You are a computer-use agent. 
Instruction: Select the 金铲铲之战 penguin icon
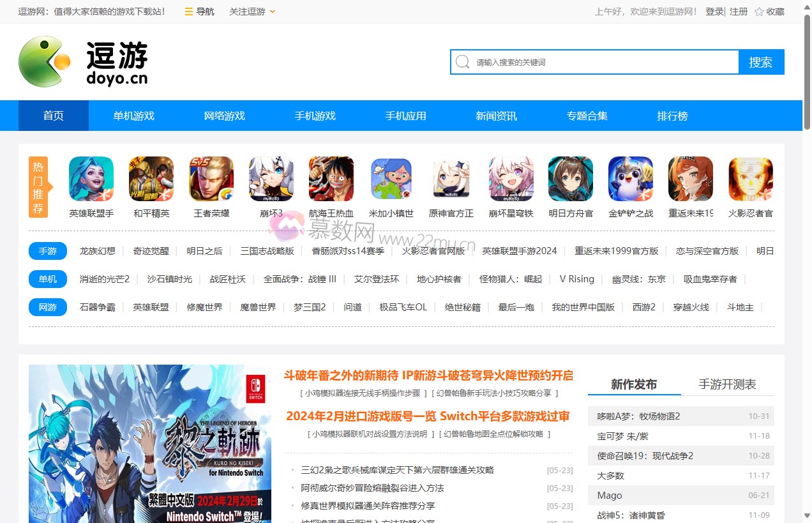[x=630, y=179]
